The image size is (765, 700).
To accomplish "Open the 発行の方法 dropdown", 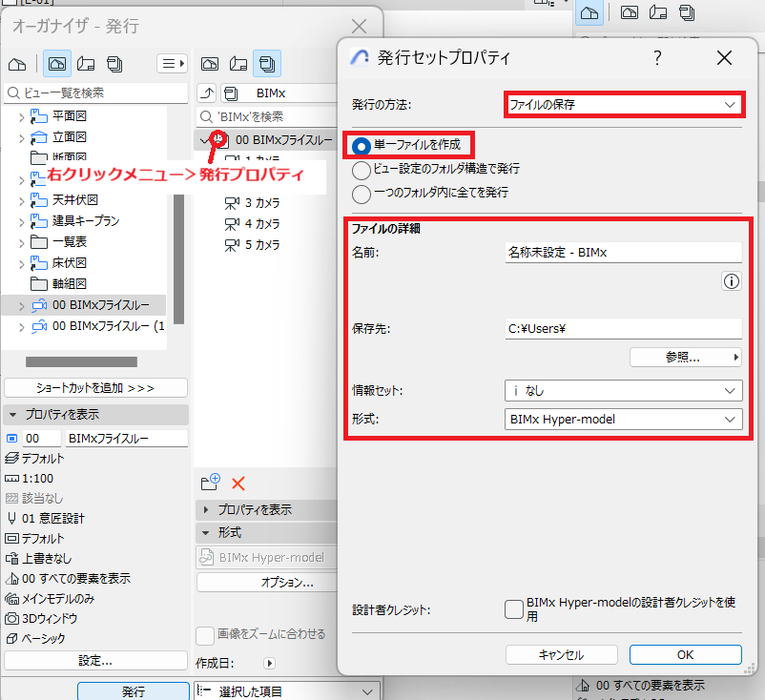I will pos(623,104).
